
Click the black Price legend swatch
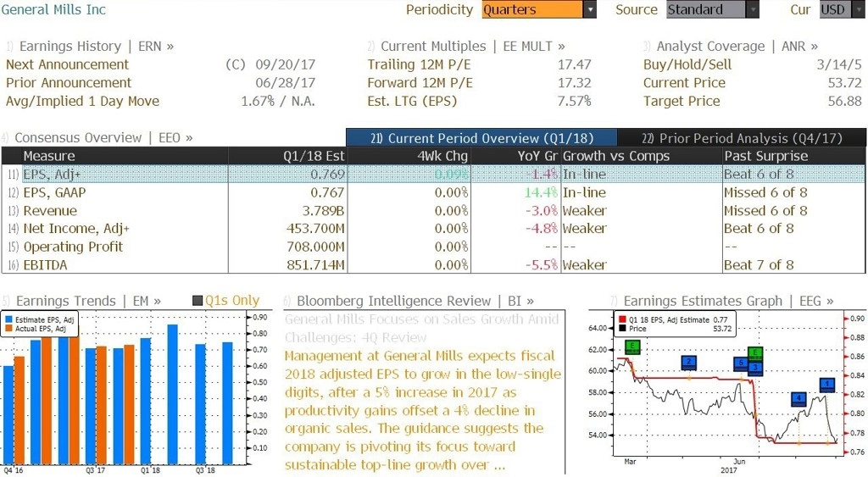(x=623, y=329)
